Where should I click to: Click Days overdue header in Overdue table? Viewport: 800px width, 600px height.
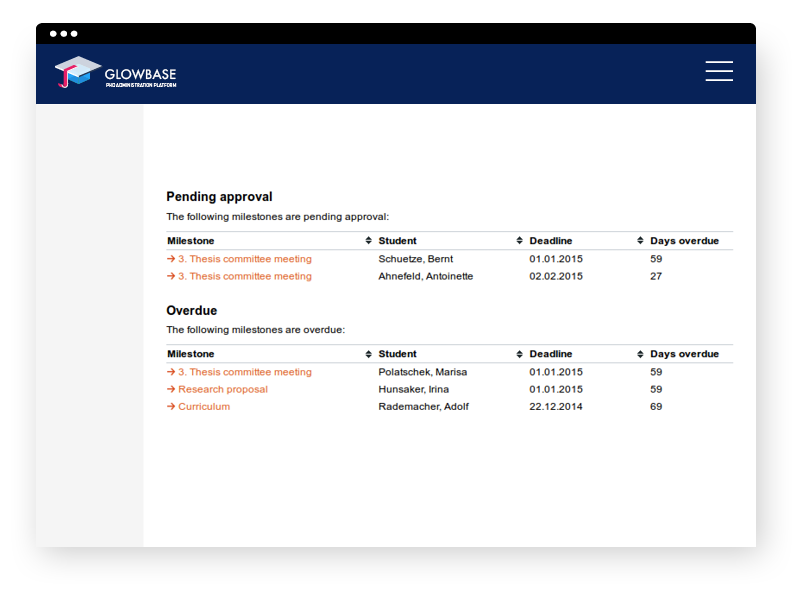click(x=684, y=354)
